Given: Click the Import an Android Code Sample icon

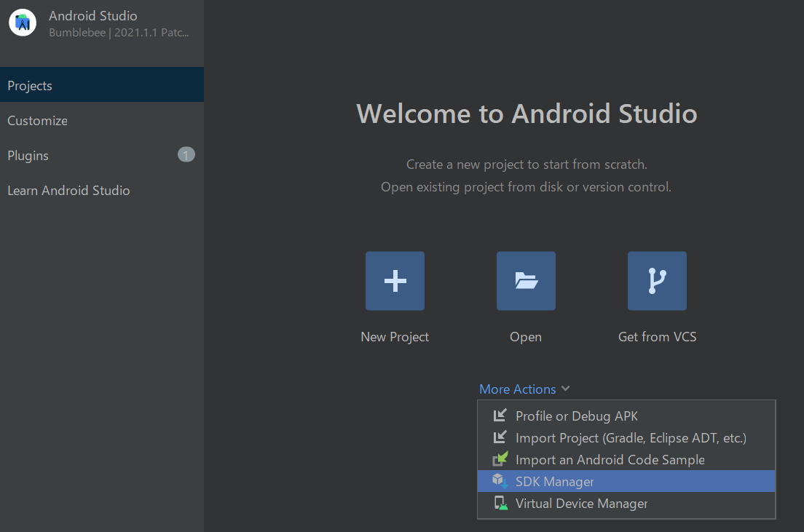Looking at the screenshot, I should click(500, 459).
